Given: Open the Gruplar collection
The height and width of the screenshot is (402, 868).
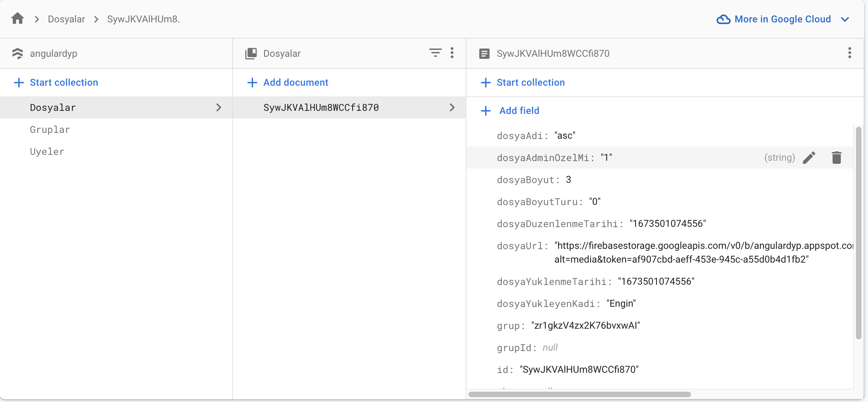Looking at the screenshot, I should click(50, 129).
